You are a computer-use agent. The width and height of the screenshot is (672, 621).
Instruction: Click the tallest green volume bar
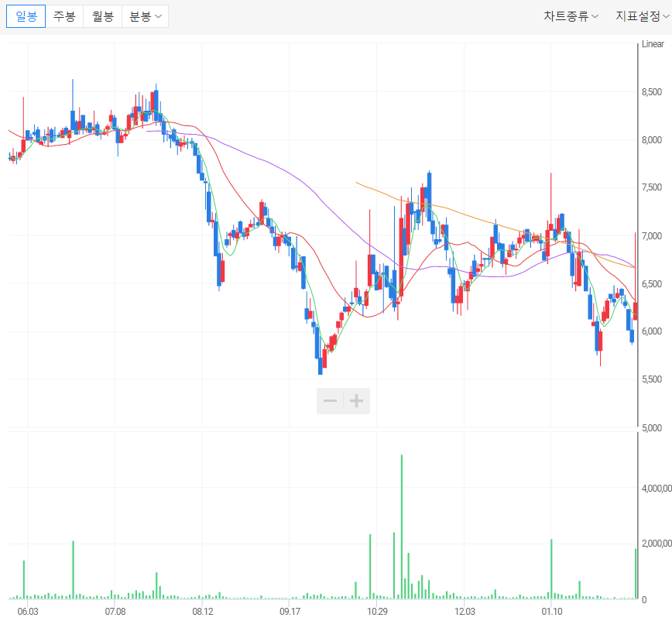coord(402,527)
